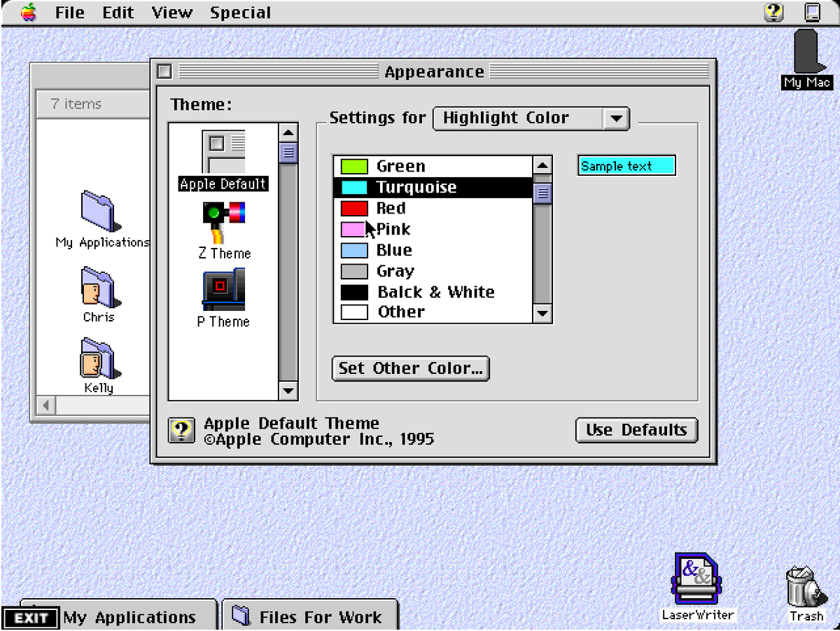This screenshot has height=631, width=840.
Task: Open the Apple menu icon
Action: (29, 12)
